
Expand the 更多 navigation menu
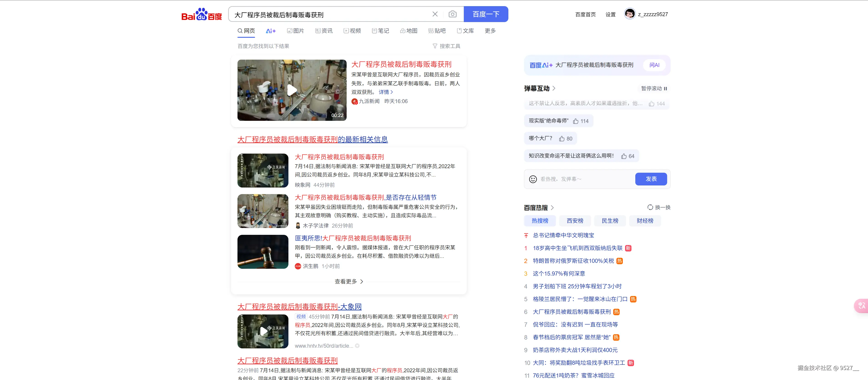[x=490, y=31]
